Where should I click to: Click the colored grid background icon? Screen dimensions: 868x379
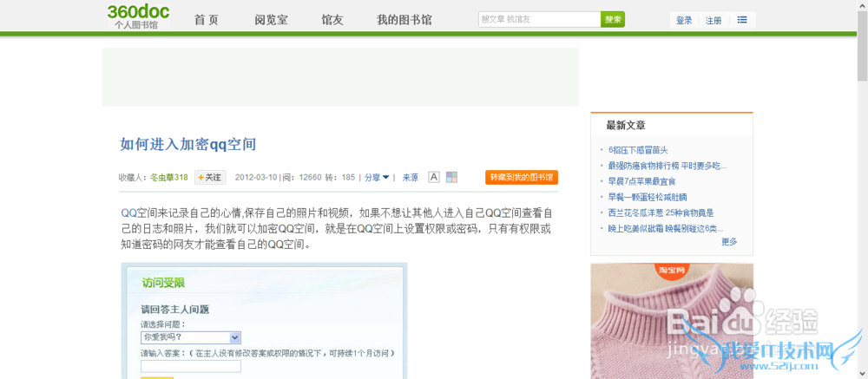[x=451, y=177]
